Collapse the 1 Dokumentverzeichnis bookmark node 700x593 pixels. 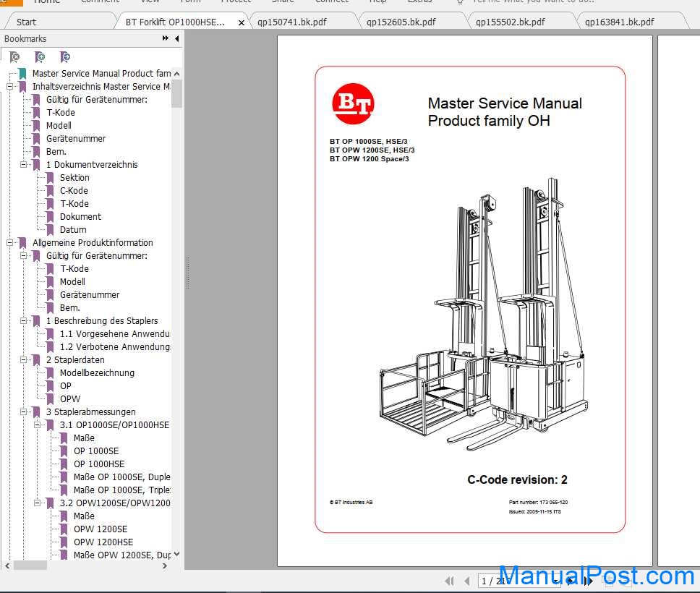point(24,164)
